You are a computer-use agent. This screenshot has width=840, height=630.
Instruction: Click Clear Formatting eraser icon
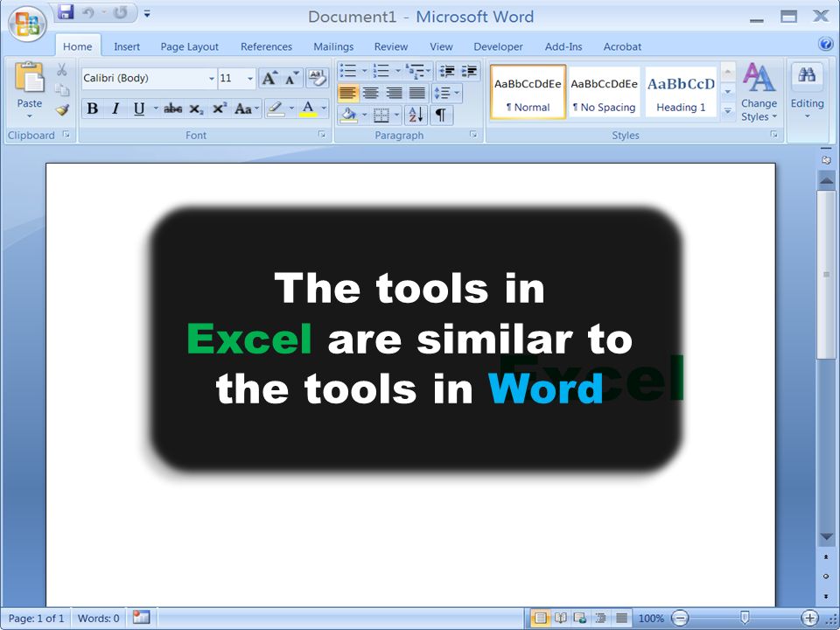pos(317,78)
